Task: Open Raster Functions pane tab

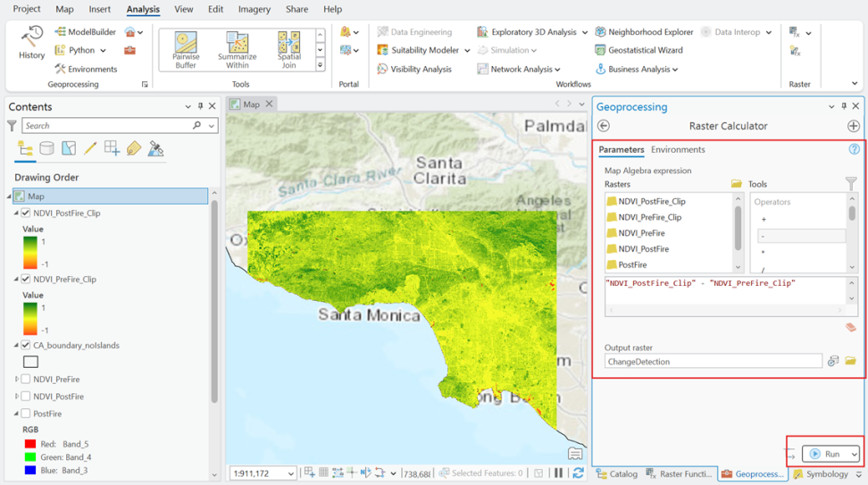Action: pos(680,474)
